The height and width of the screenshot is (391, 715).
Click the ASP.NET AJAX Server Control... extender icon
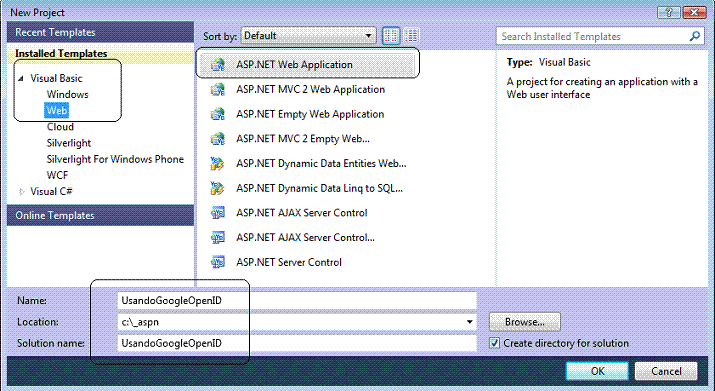(x=218, y=237)
